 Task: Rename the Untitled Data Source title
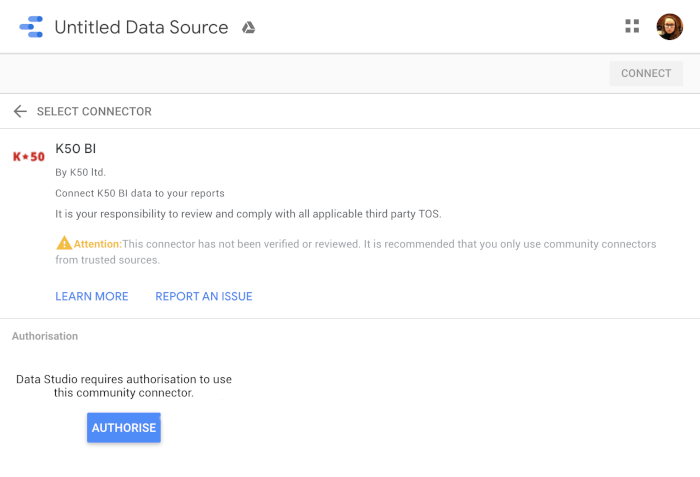[x=141, y=27]
